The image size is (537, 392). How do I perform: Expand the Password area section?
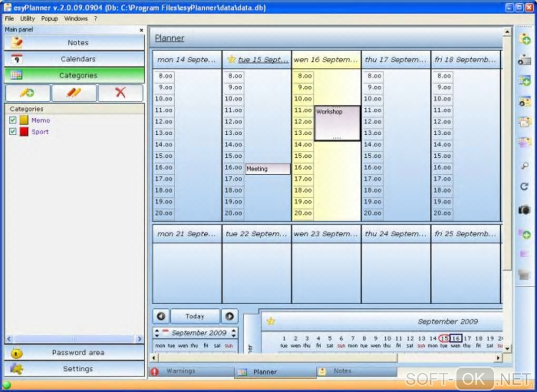tap(74, 353)
